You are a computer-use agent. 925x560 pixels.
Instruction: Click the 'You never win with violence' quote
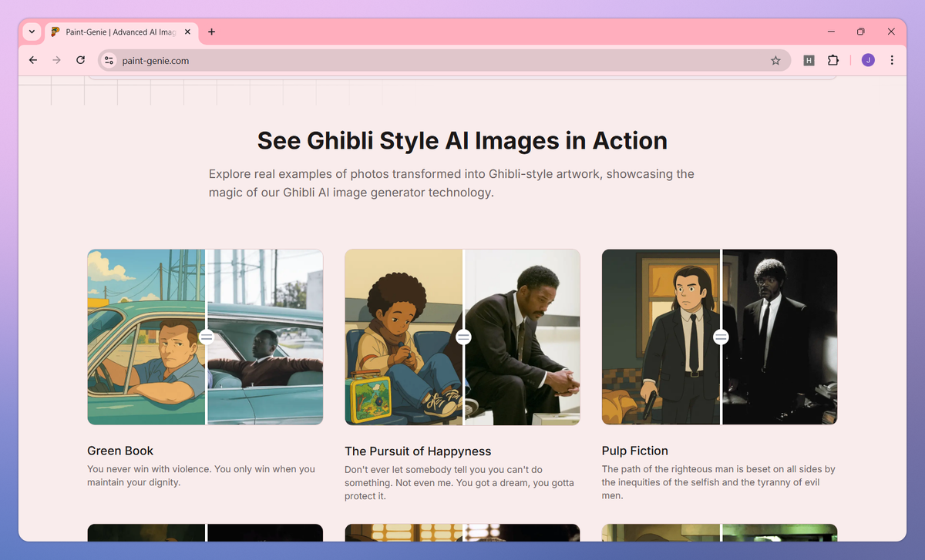point(201,475)
